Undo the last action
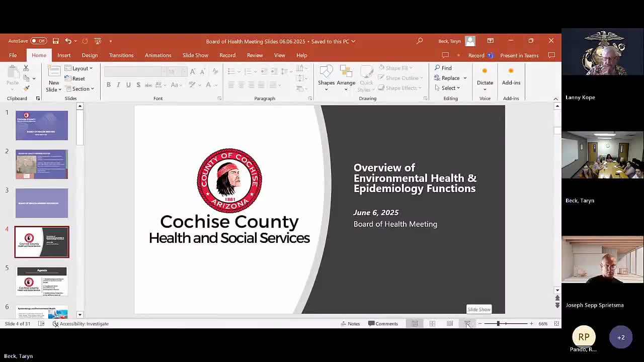 coord(68,41)
